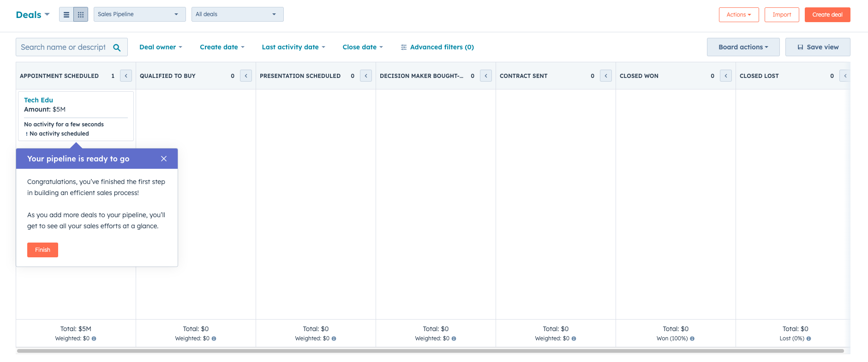Click info icon next to Won (100%)
This screenshot has width=868, height=362.
click(x=692, y=338)
